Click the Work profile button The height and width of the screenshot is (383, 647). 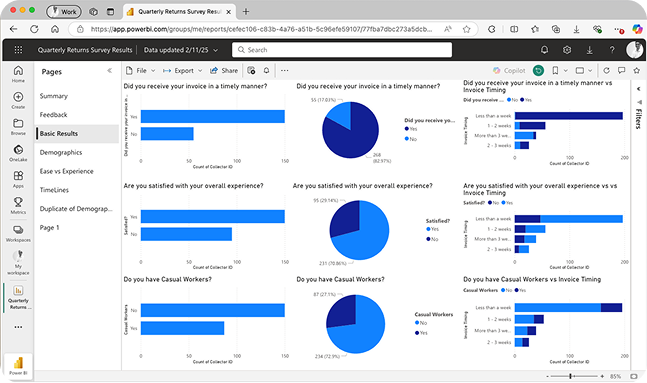point(64,12)
